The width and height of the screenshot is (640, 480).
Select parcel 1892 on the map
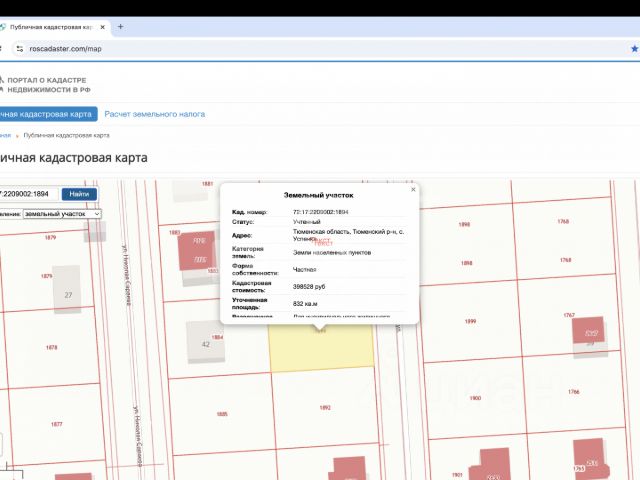(325, 408)
